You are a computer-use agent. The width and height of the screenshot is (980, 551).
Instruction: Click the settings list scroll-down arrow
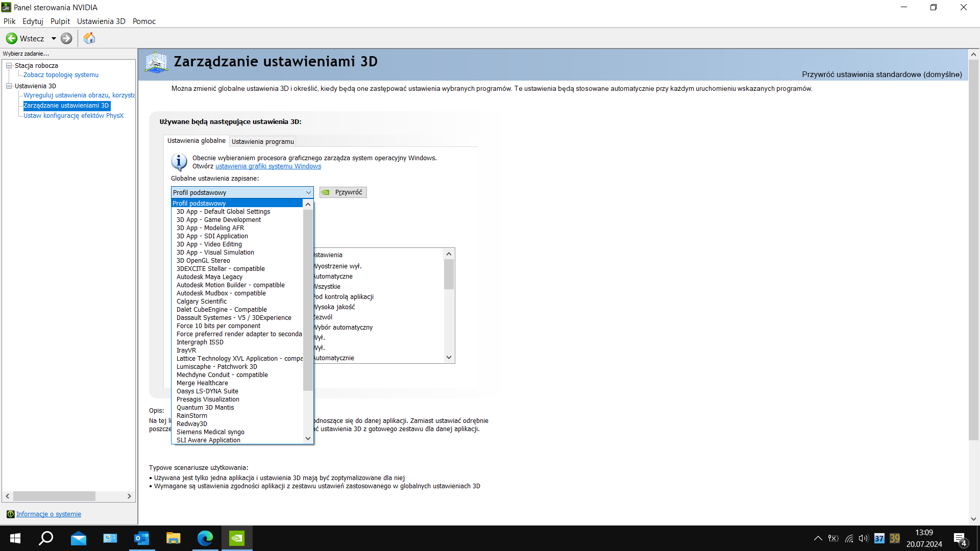(449, 358)
